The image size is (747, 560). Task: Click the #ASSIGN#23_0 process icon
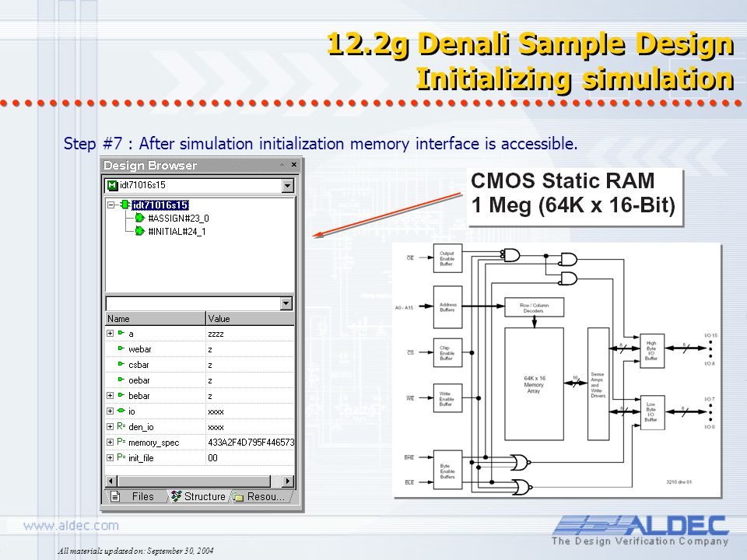point(139,218)
